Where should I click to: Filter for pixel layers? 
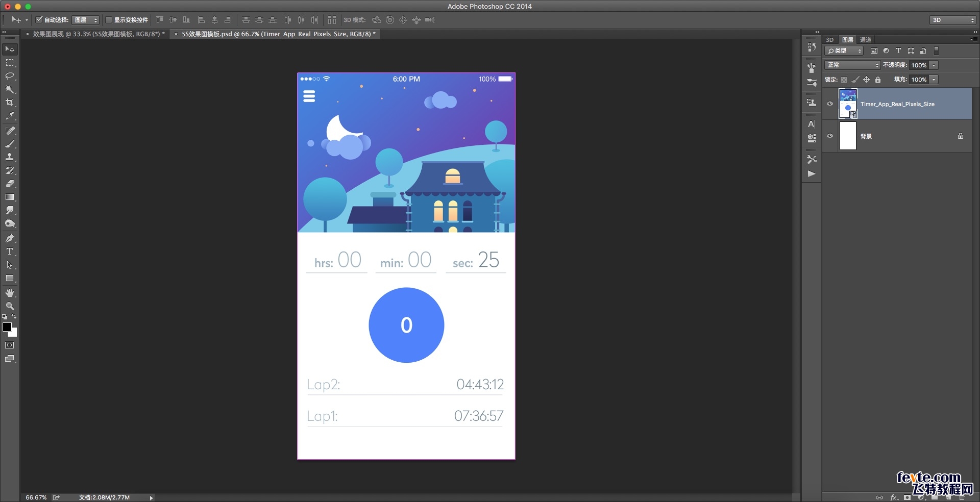click(x=874, y=51)
